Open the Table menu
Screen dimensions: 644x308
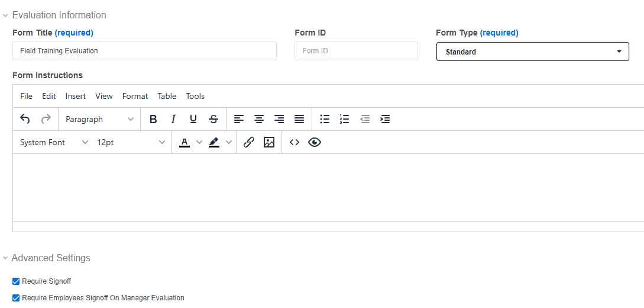pos(167,96)
